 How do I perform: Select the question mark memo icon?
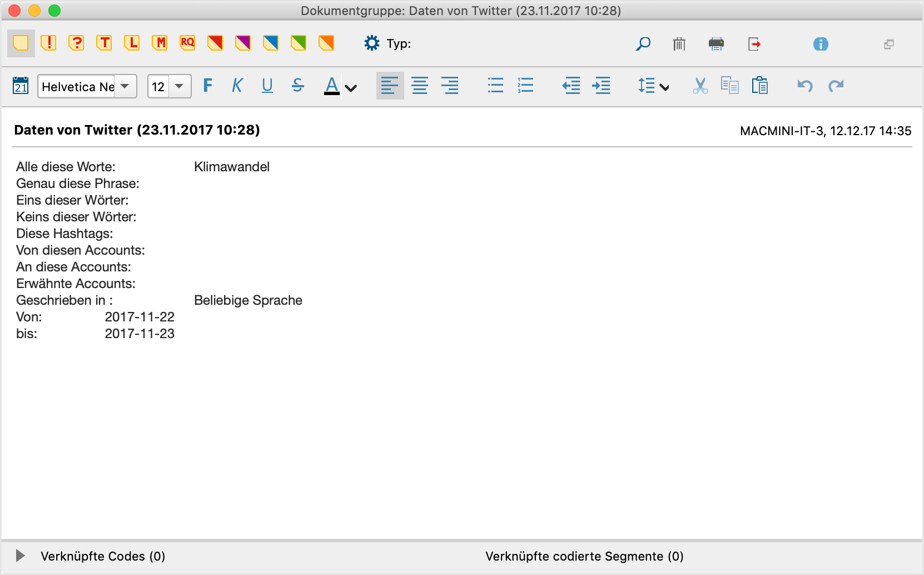coord(77,43)
